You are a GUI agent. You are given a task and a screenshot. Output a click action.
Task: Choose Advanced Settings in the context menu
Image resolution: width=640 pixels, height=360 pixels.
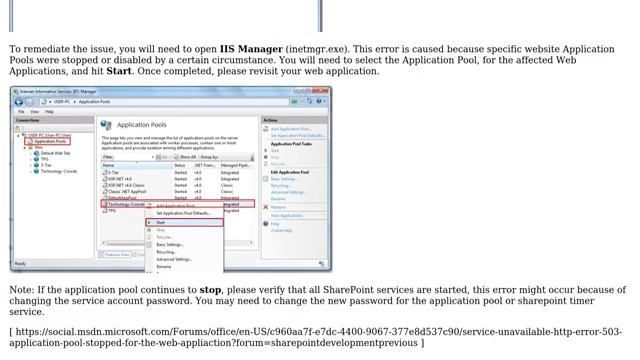tap(184, 259)
